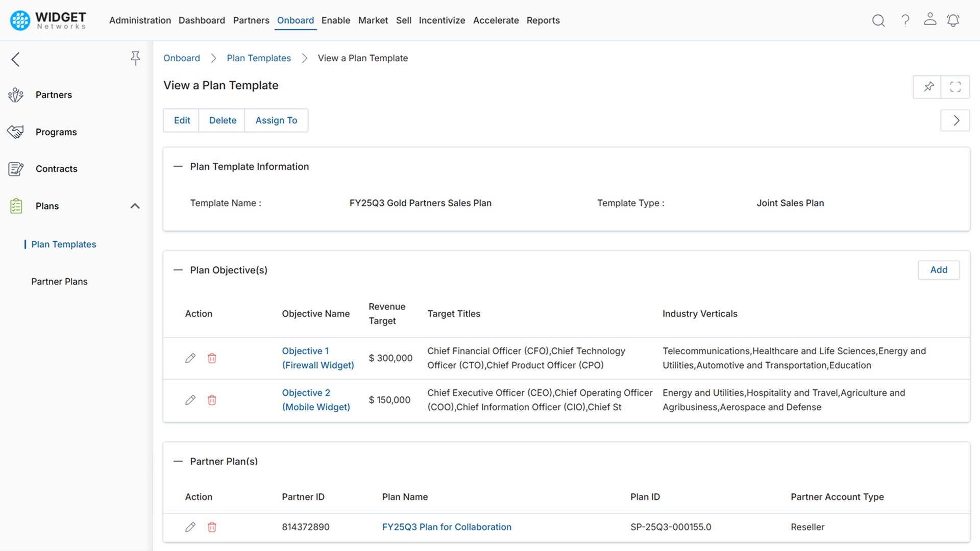Screen dimensions: 980x551
Task: Collapse the Plan Objective(s) section
Action: pyautogui.click(x=178, y=270)
